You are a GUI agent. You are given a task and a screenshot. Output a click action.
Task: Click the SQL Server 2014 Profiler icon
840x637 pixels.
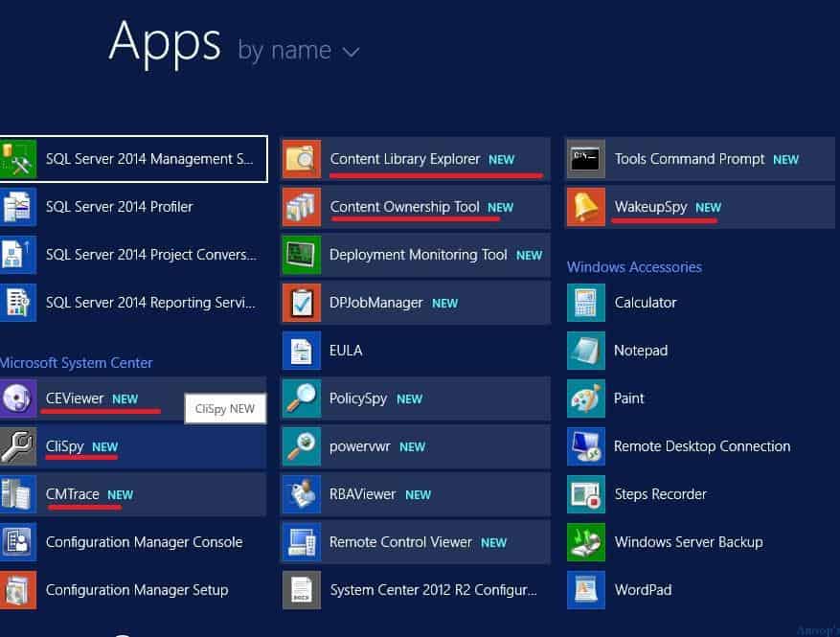click(18, 207)
